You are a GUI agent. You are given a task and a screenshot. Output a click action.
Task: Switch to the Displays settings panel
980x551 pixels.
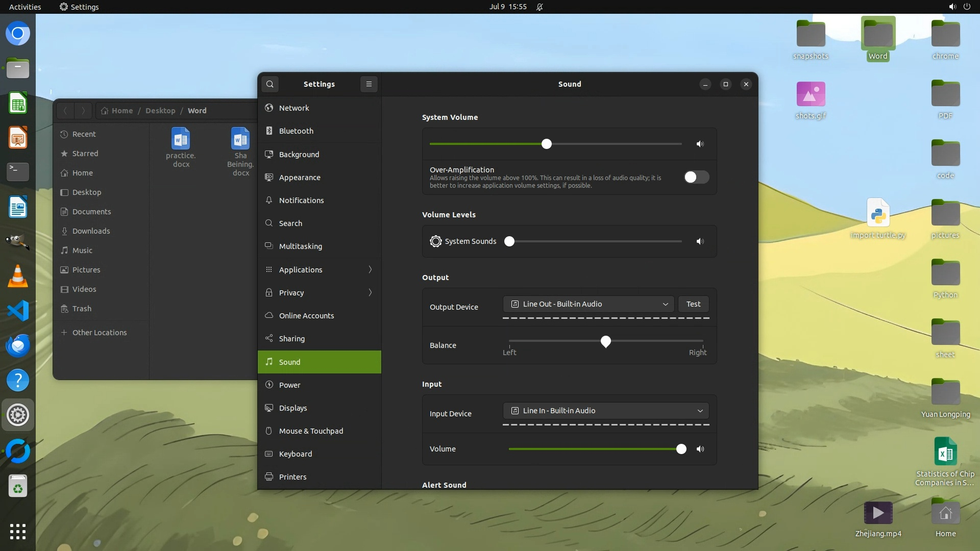click(293, 408)
